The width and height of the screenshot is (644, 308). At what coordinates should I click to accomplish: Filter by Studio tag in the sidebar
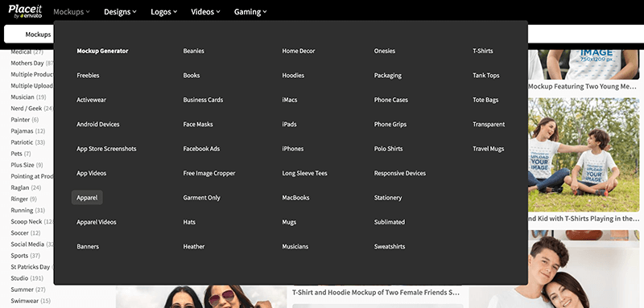[28, 278]
